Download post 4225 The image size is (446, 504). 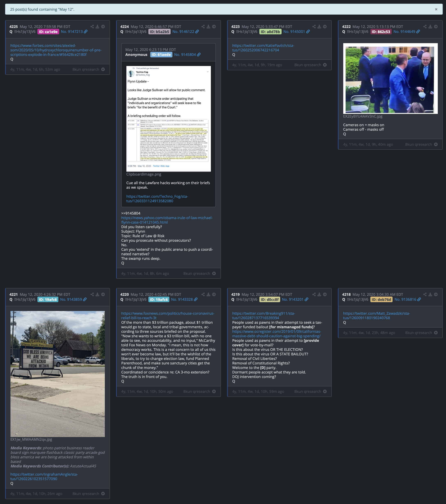[x=97, y=27]
